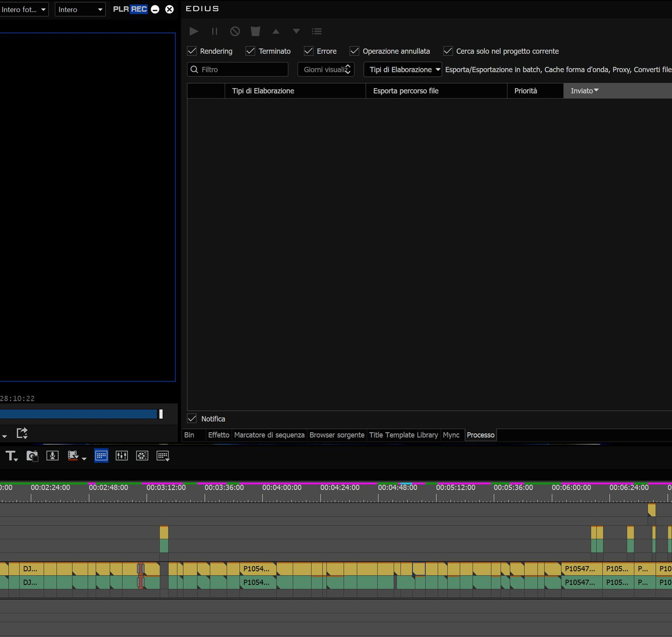Switch to the Effetto tab
The height and width of the screenshot is (637, 672).
218,435
